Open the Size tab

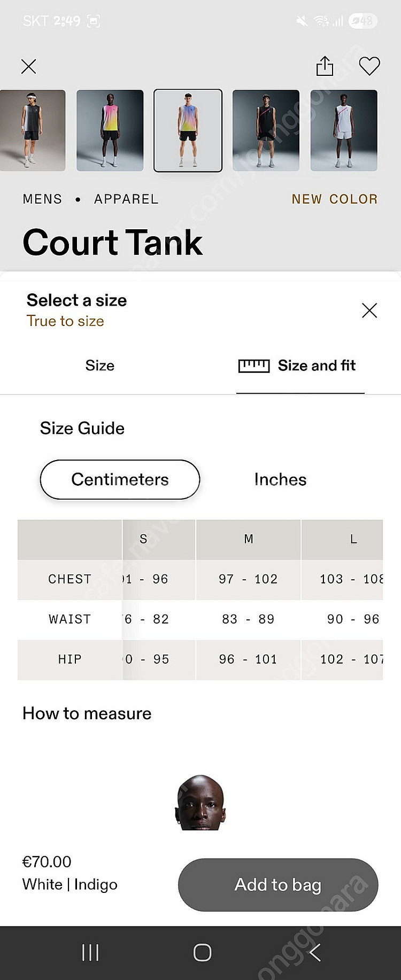[x=100, y=365]
